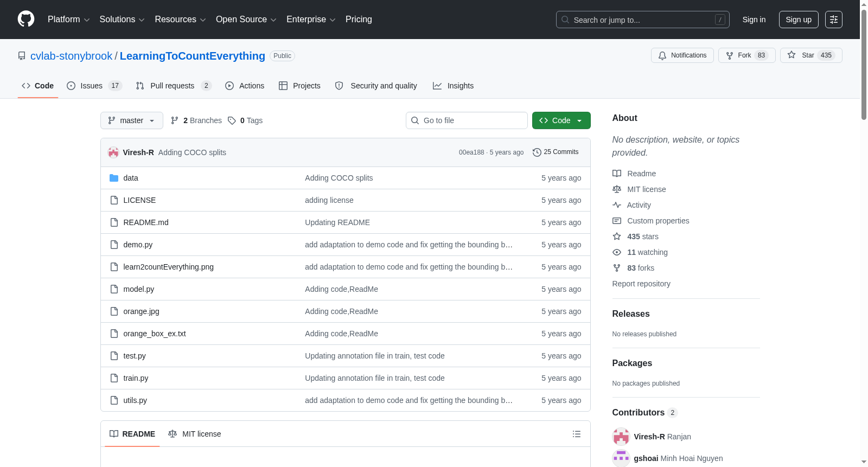Switch to the Issues tab
Viewport: 868px width, 467px height.
coord(94,86)
